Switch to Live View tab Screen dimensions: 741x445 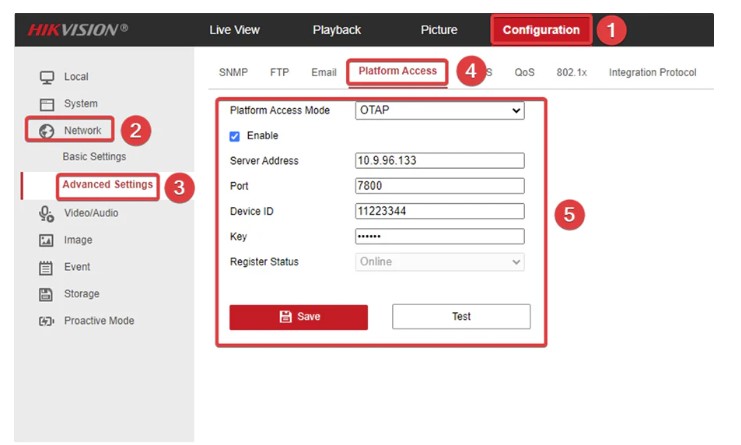[234, 30]
